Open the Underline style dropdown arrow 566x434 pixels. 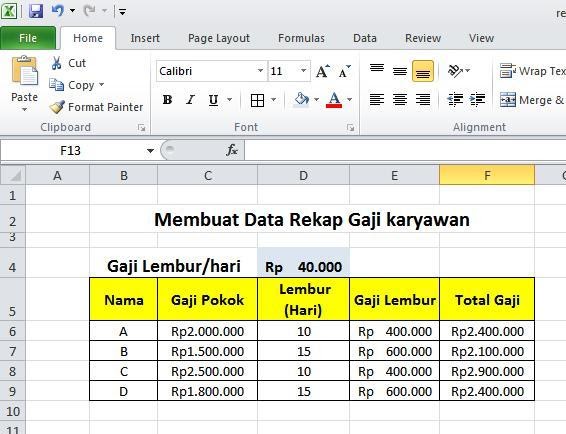coord(230,99)
